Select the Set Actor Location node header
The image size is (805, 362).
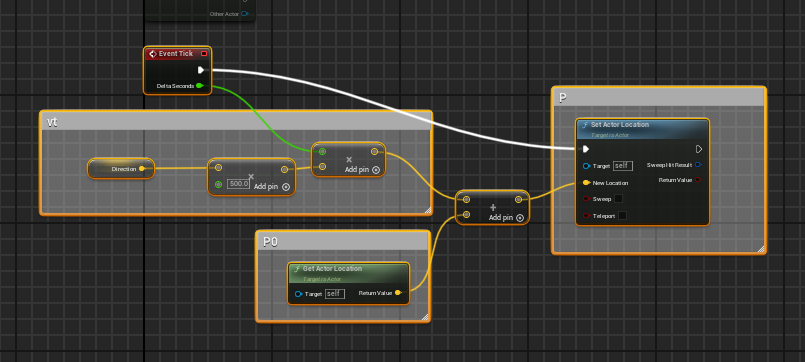(x=643, y=129)
